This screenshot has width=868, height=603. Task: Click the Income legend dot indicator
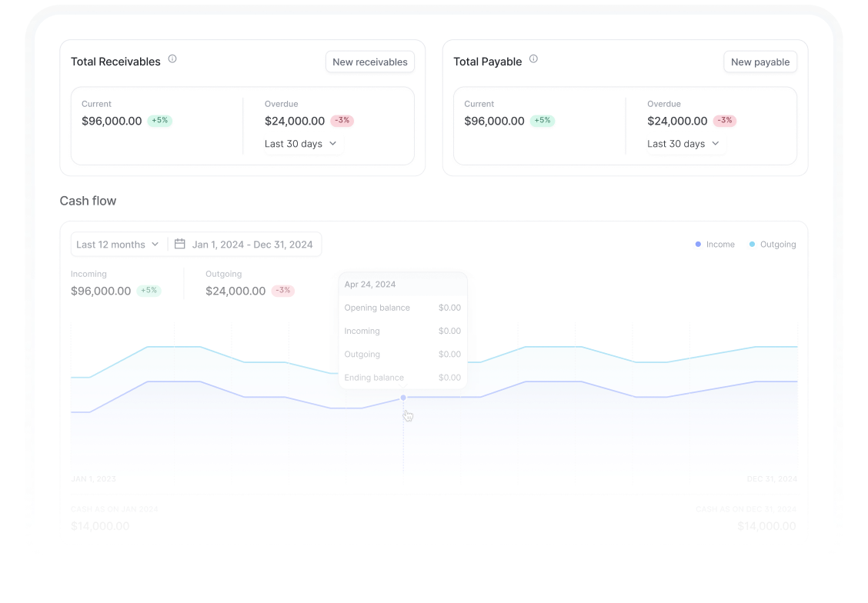[698, 244]
